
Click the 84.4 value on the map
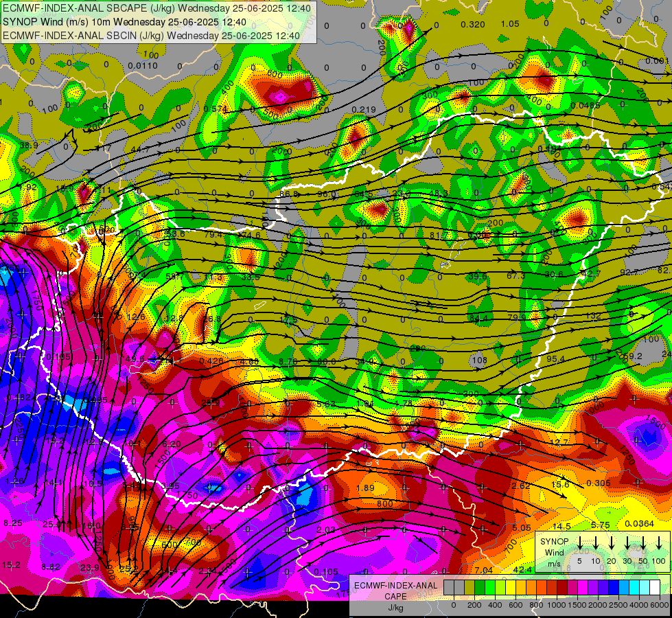coord(478,318)
